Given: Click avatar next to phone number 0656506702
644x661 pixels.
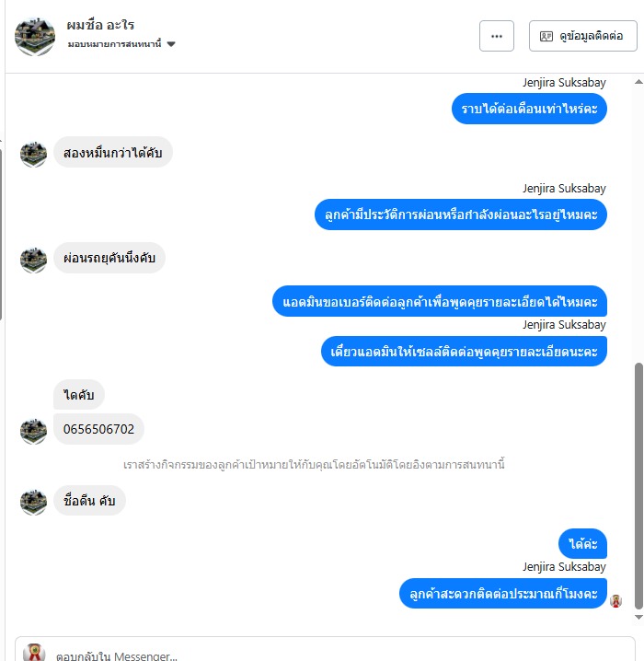Looking at the screenshot, I should tap(34, 431).
